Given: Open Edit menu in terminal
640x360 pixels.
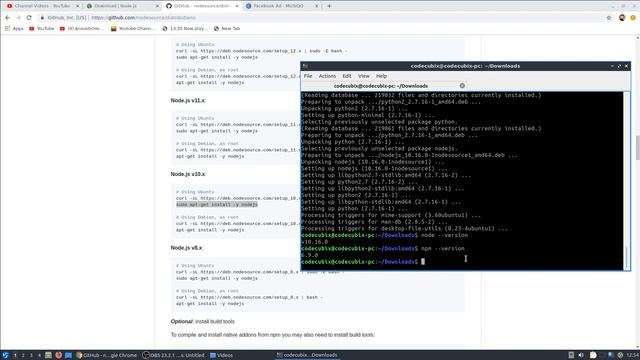Looking at the screenshot, I should tap(347, 76).
